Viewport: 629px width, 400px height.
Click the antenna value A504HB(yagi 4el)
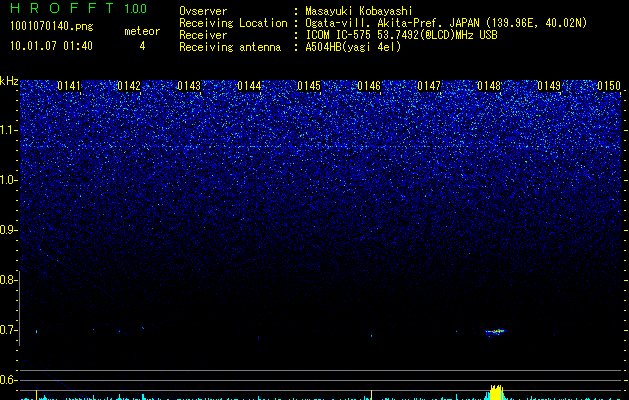tap(353, 47)
